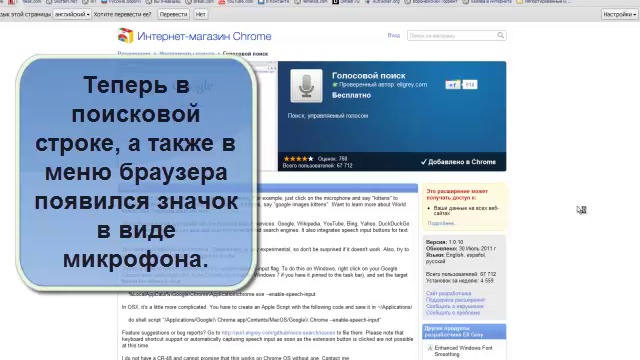640x360 pixels.
Task: Click the Нет button in translate bar
Action: (200, 14)
